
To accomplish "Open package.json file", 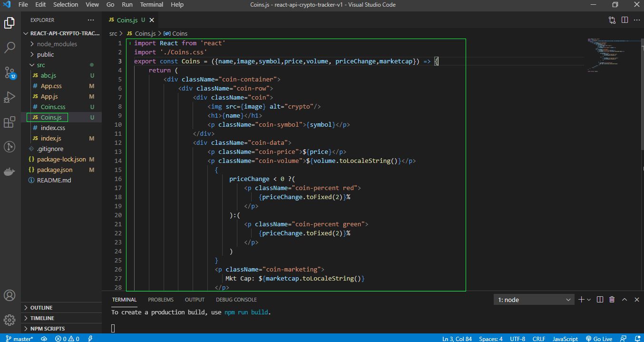I will [x=62, y=170].
